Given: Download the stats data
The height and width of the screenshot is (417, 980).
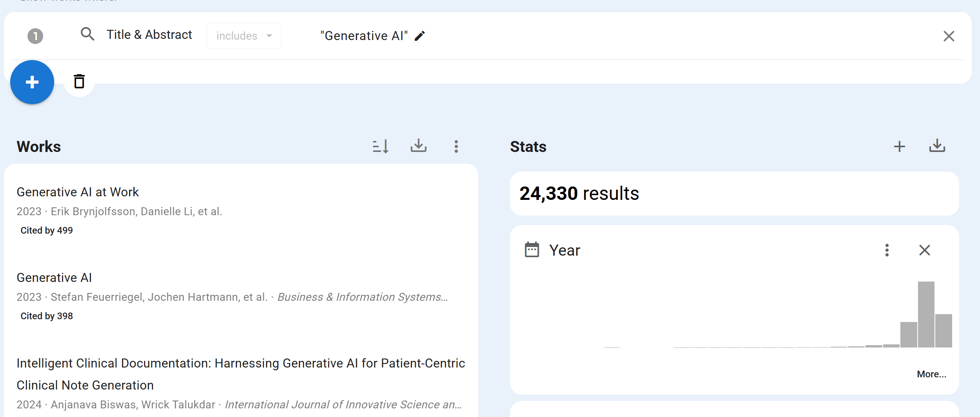Looking at the screenshot, I should (x=937, y=146).
